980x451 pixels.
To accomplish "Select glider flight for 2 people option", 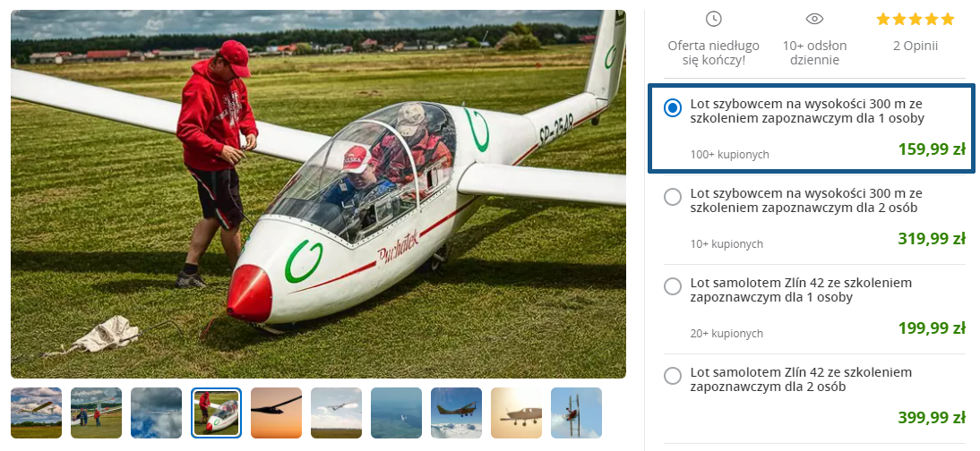I will coord(673,197).
